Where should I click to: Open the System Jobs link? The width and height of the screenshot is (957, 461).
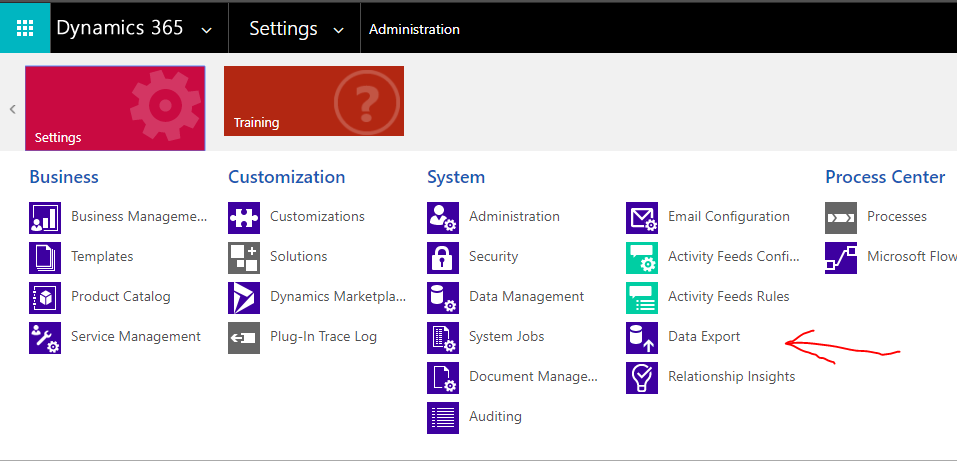(507, 336)
